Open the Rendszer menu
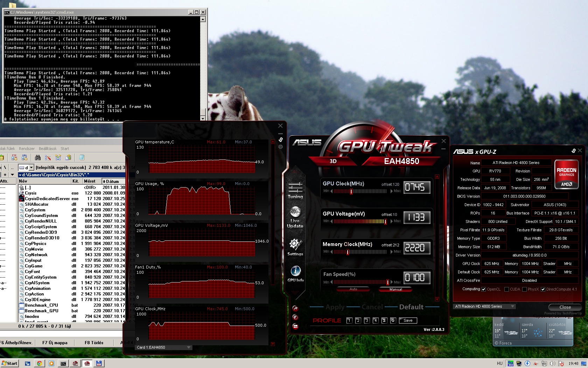 [27, 149]
